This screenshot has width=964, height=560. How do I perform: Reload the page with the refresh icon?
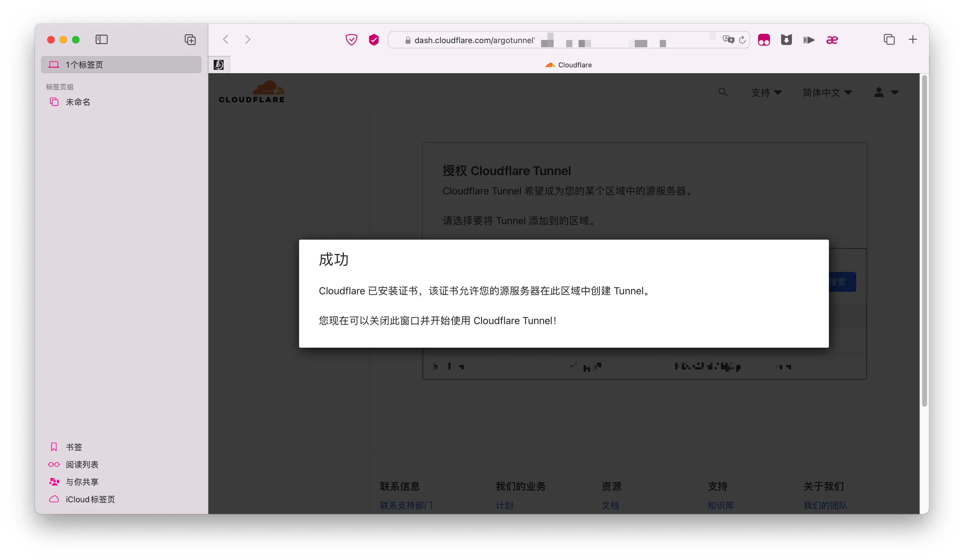coord(742,39)
